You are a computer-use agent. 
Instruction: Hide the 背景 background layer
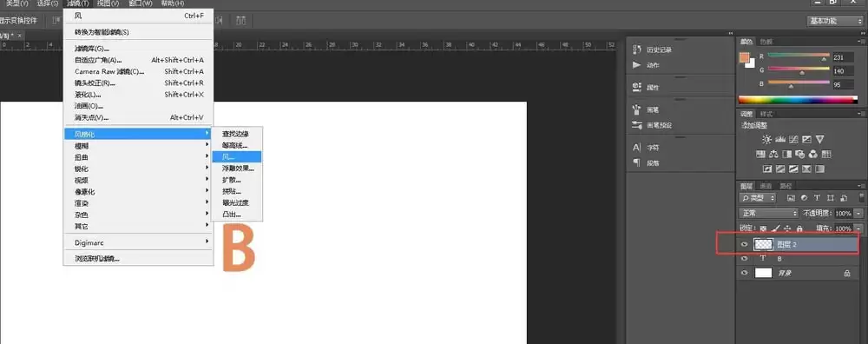(x=745, y=273)
